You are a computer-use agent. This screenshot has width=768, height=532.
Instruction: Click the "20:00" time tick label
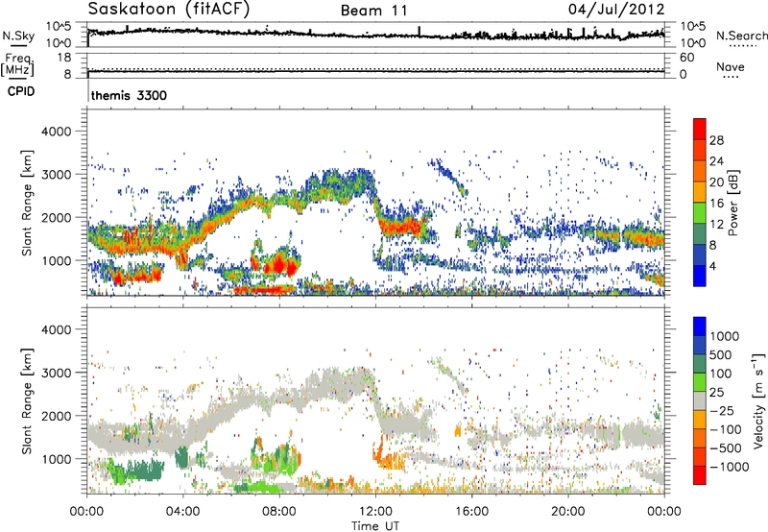tap(567, 512)
